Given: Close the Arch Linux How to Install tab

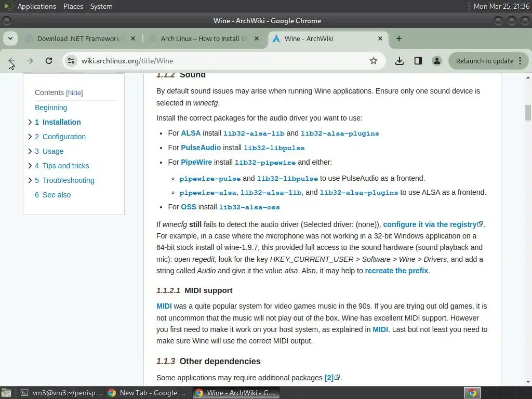Looking at the screenshot, I should click(257, 38).
